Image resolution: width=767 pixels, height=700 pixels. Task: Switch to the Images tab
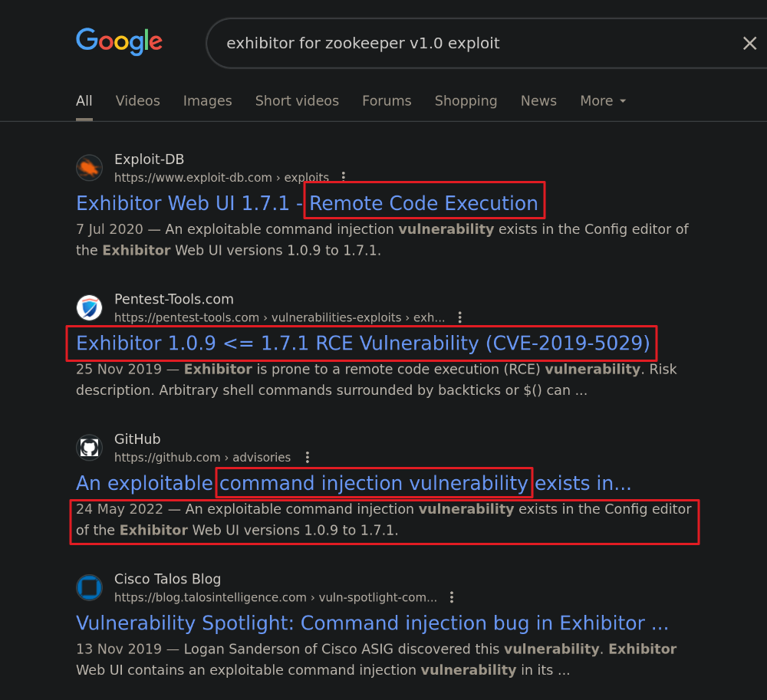click(x=207, y=101)
